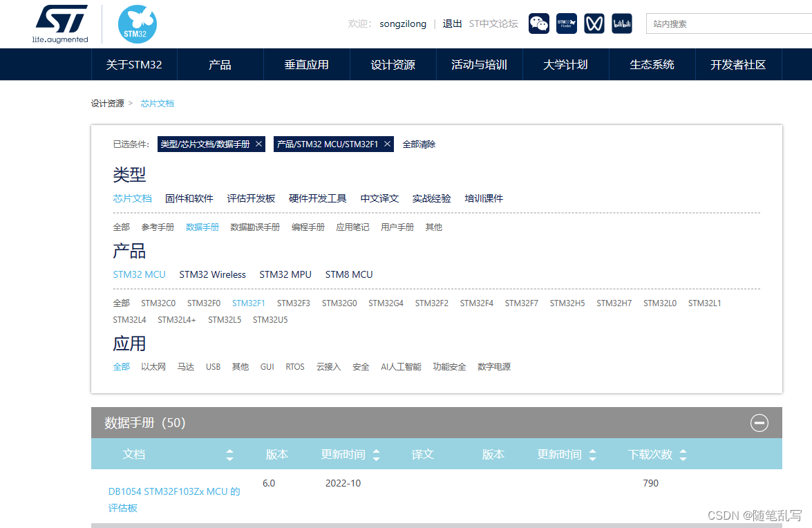Click 全部清除 to clear all filters
The width and height of the screenshot is (812, 528).
pos(420,144)
